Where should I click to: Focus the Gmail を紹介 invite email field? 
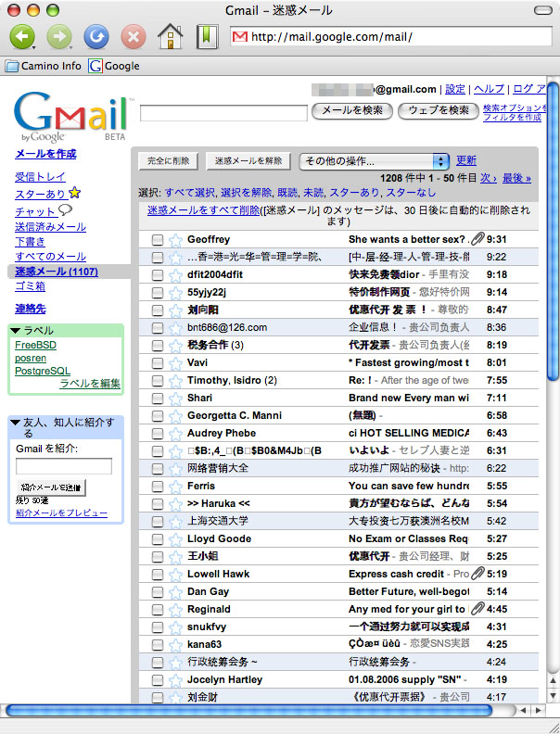(64, 466)
